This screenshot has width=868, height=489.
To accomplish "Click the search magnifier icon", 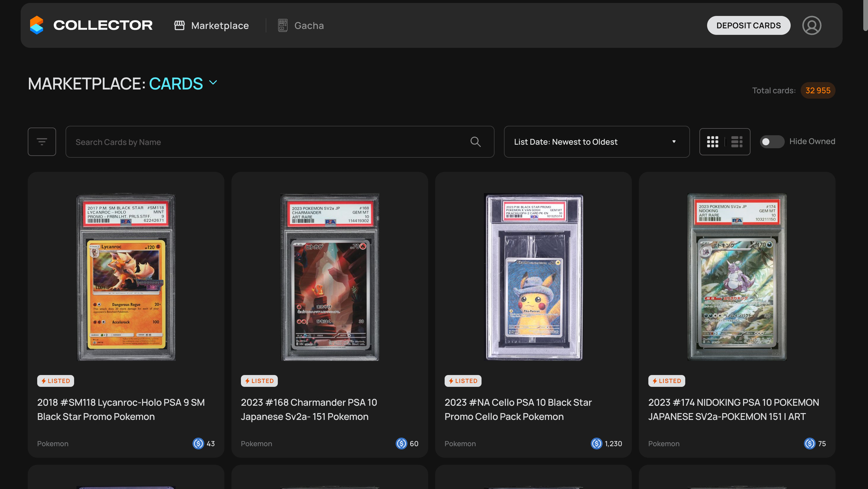I will coord(475,141).
